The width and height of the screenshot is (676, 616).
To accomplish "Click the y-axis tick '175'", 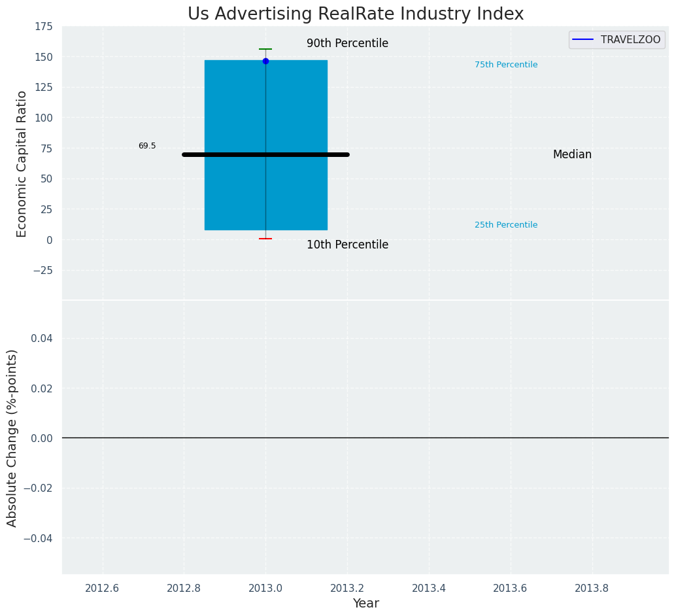I will (x=44, y=27).
